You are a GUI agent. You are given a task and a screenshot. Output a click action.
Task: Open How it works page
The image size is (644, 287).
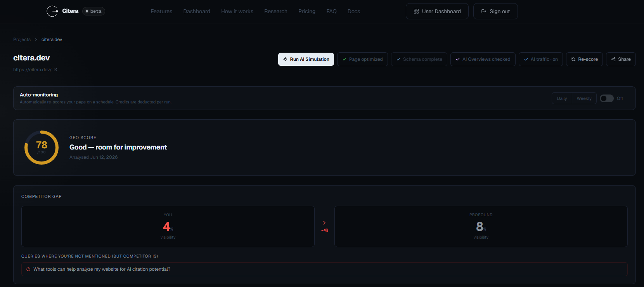coord(237,11)
